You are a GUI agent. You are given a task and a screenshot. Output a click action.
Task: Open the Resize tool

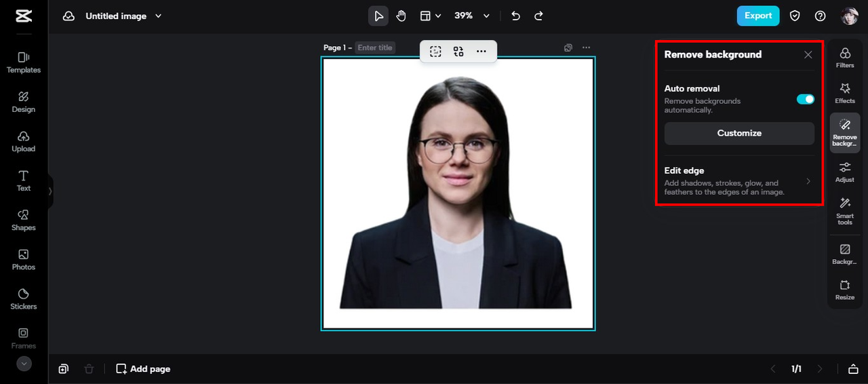click(x=845, y=290)
